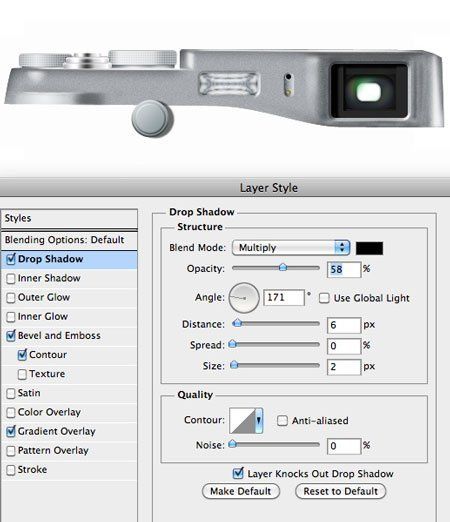Enable the Inner Shadow checkbox
This screenshot has height=522, width=450.
pyautogui.click(x=11, y=279)
